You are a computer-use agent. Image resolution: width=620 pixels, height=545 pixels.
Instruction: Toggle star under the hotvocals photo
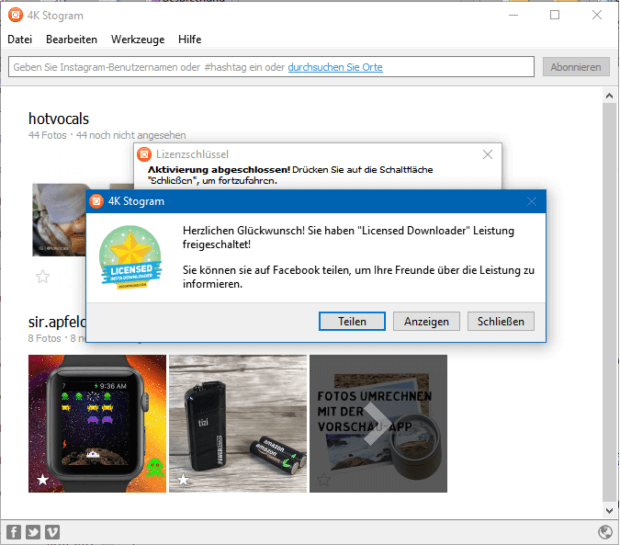(x=43, y=276)
